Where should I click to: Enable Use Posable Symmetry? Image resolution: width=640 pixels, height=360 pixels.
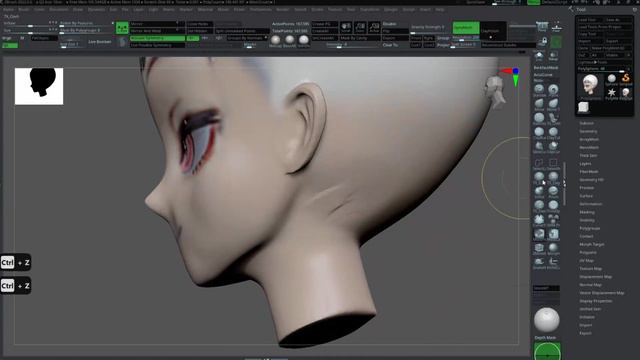click(x=157, y=45)
